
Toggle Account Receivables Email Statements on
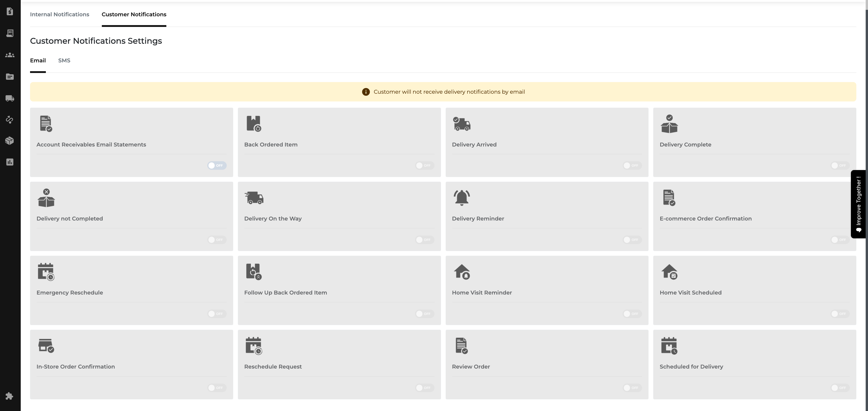click(x=217, y=166)
